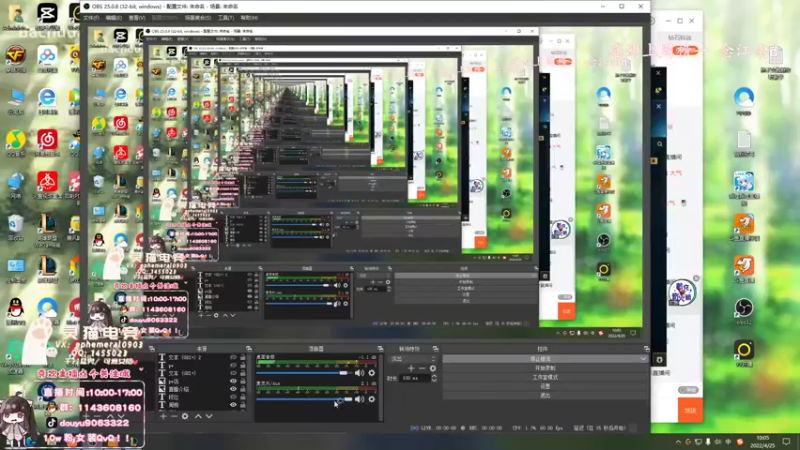Show hidden tray icons chevron on taskbar
Screen dimensions: 800x450
pyautogui.click(x=678, y=442)
